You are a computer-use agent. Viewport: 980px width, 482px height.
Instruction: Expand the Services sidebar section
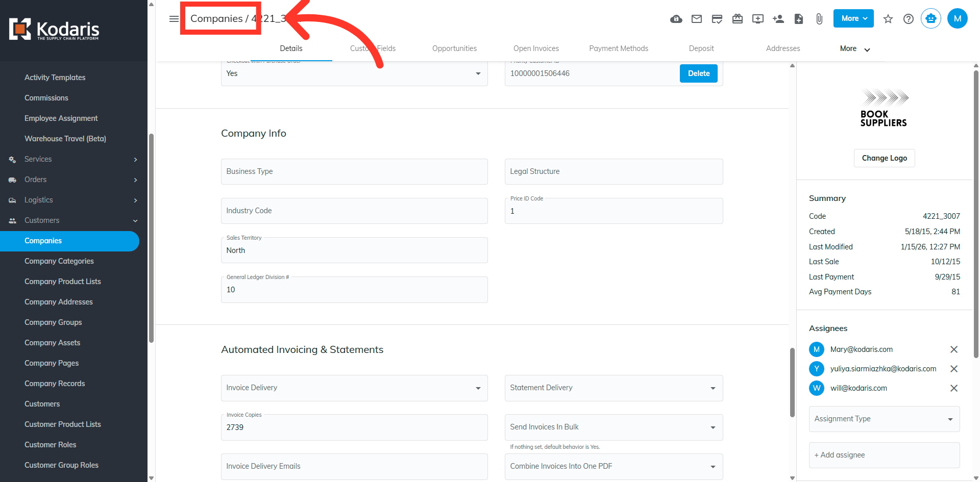135,160
